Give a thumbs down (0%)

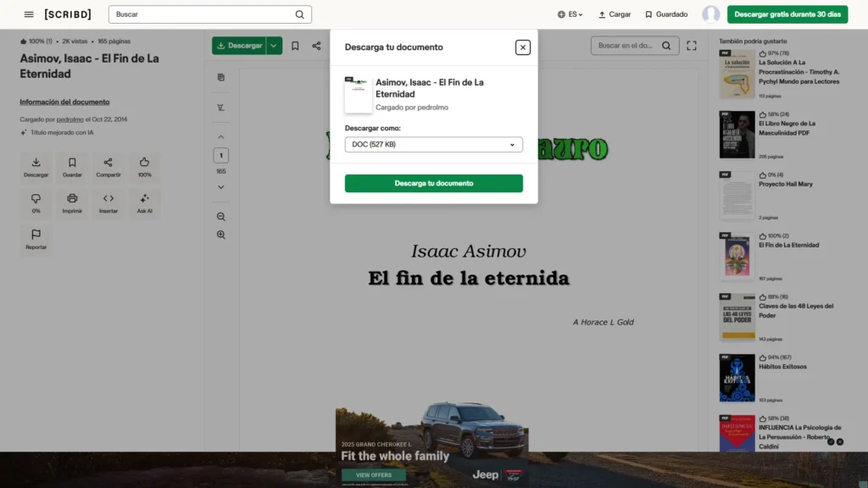[x=36, y=203]
